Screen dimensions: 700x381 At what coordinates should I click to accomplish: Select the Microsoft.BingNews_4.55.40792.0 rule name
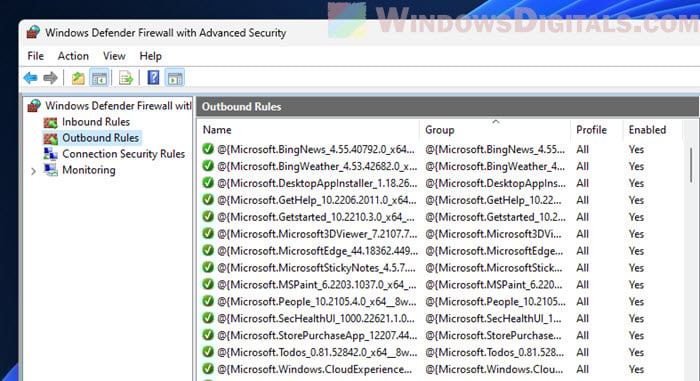point(316,149)
